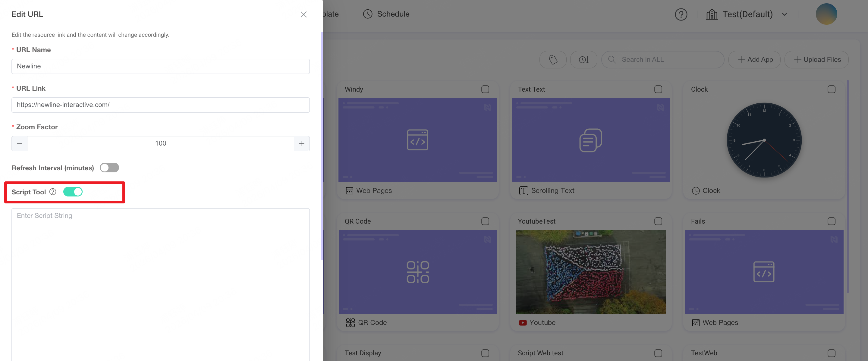Open the Text Text scrolling text thumbnail

591,140
